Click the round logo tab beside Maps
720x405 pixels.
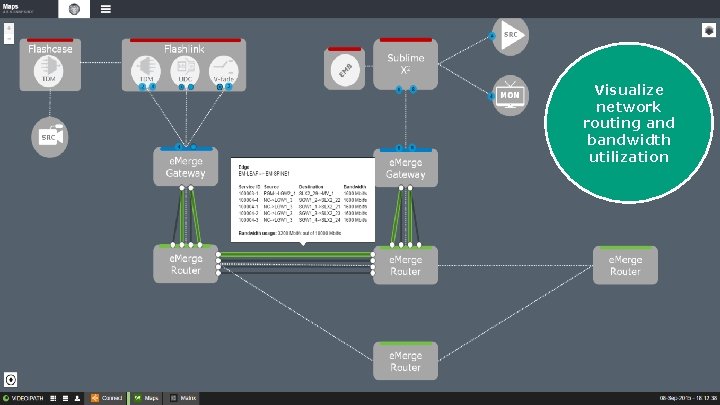coord(74,9)
